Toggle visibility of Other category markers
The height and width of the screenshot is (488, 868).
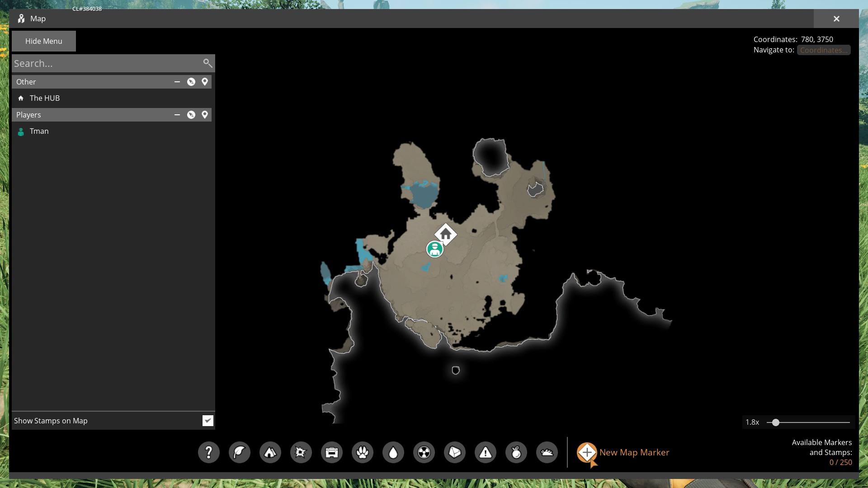[x=191, y=82]
